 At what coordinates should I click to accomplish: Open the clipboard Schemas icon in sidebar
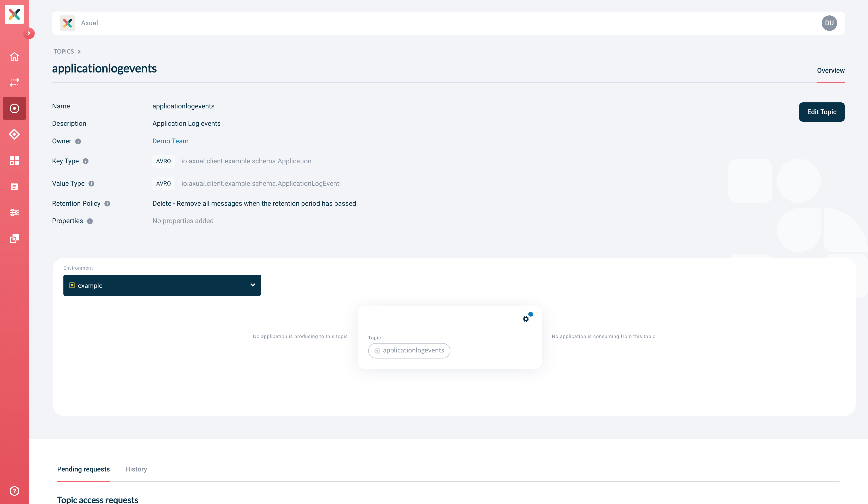pos(14,186)
